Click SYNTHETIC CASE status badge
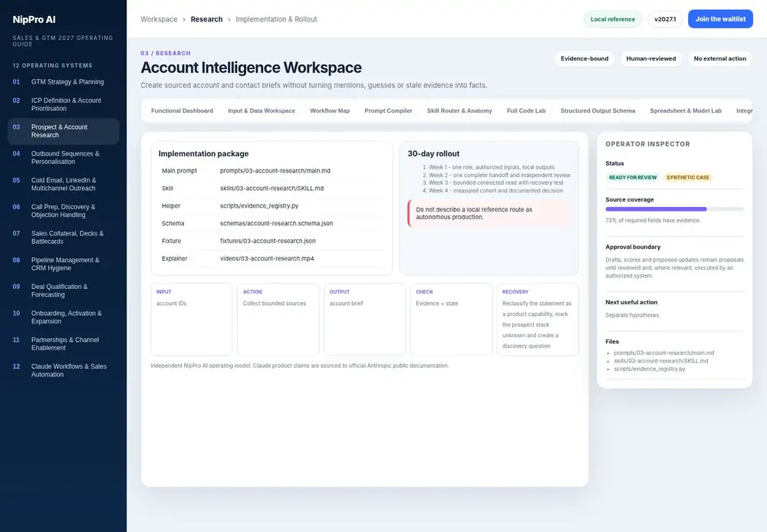The height and width of the screenshot is (532, 767). 687,178
